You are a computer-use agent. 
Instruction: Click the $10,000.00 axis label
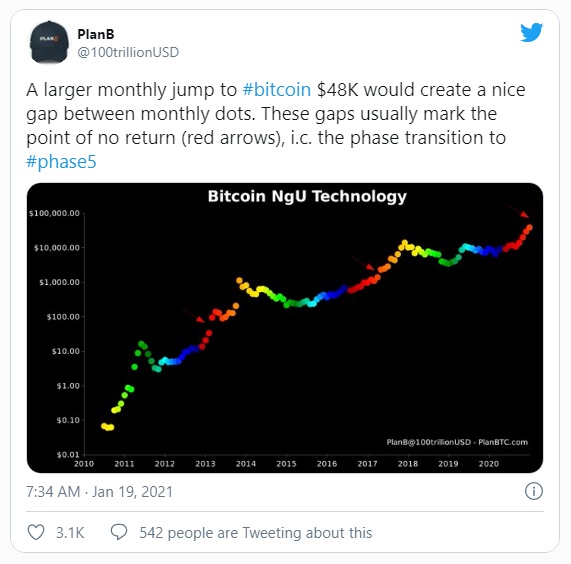tap(57, 248)
